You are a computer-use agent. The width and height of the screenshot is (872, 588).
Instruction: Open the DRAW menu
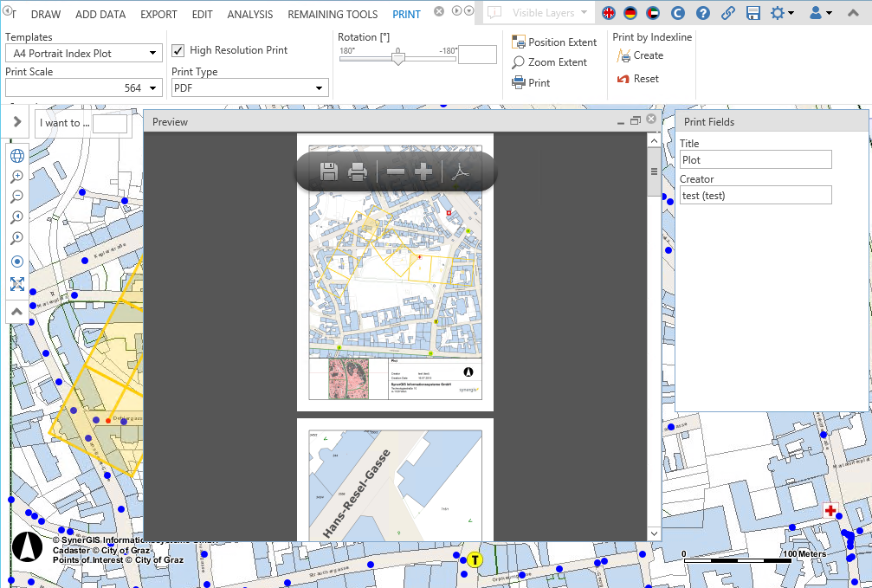coord(45,14)
